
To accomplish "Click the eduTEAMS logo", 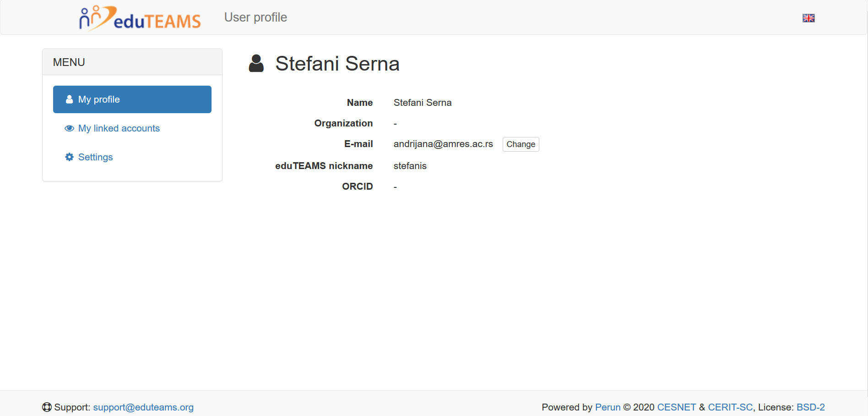I will pos(140,18).
